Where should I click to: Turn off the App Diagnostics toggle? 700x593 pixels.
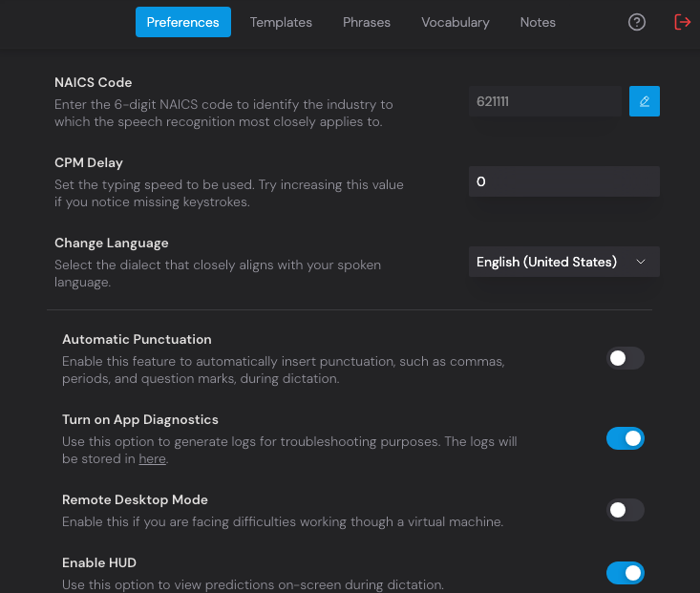coord(626,438)
